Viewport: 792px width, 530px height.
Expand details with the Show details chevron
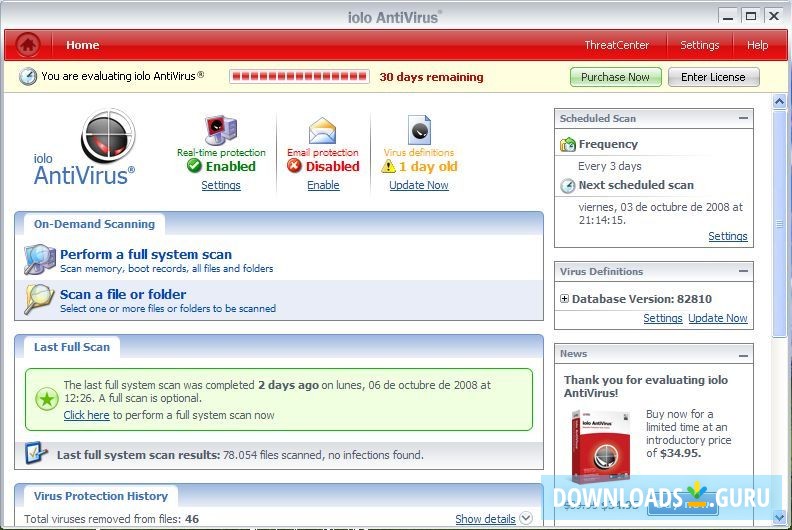click(526, 518)
